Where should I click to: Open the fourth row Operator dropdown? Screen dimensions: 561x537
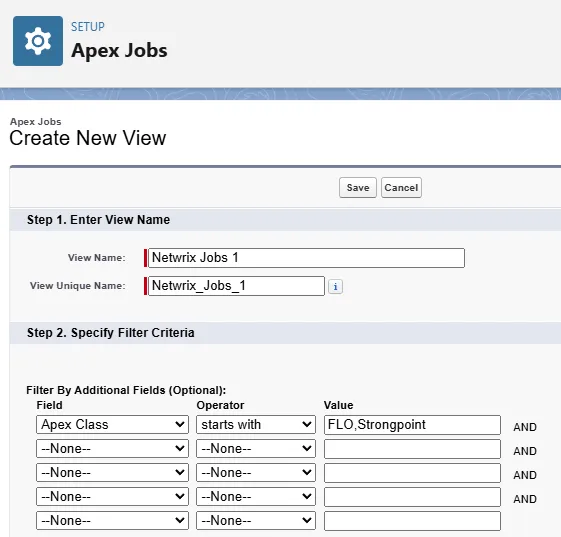pyautogui.click(x=256, y=497)
